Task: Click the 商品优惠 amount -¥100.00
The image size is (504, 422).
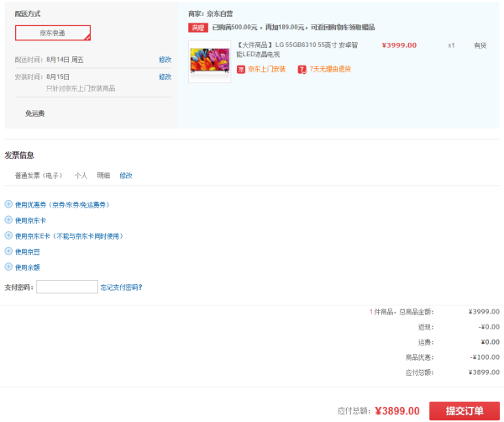Action: pos(485,357)
